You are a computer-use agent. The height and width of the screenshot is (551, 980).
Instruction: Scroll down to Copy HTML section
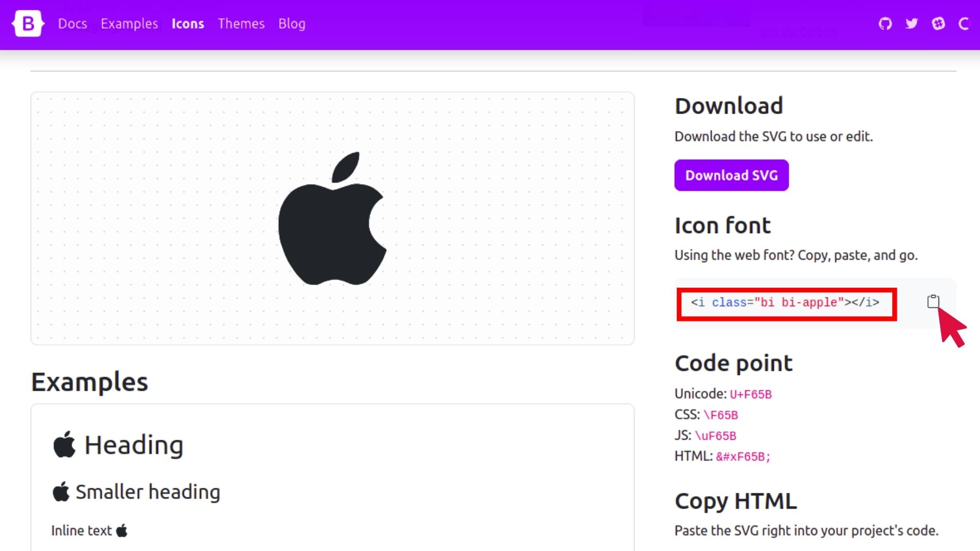click(x=736, y=499)
